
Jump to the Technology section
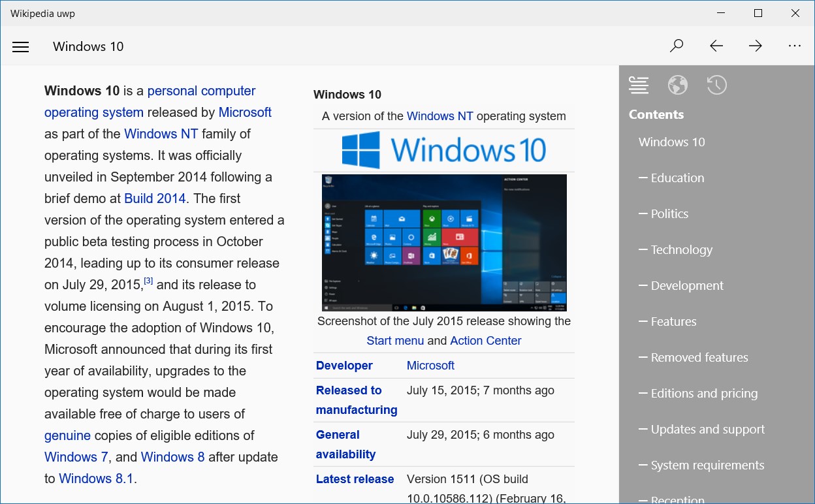tap(676, 249)
